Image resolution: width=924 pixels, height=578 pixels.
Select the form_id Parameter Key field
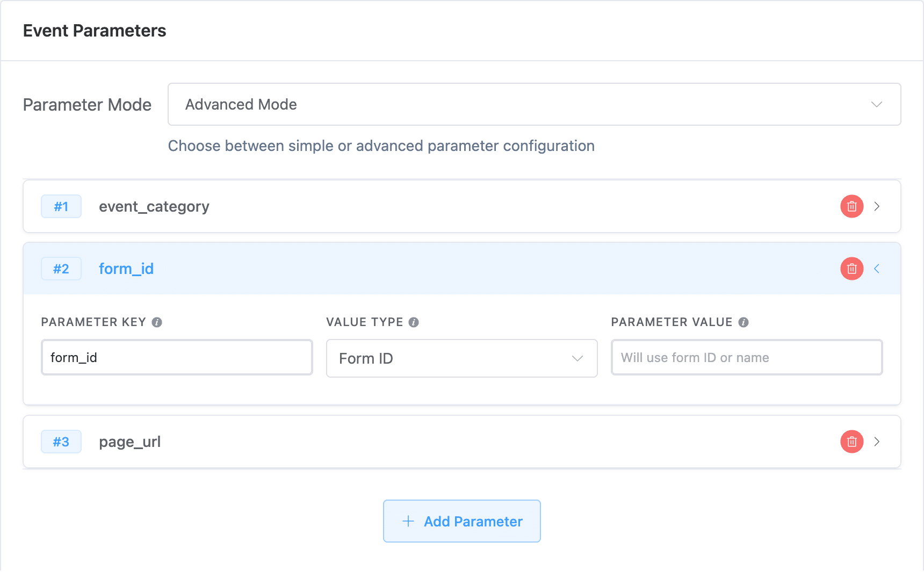[177, 357]
